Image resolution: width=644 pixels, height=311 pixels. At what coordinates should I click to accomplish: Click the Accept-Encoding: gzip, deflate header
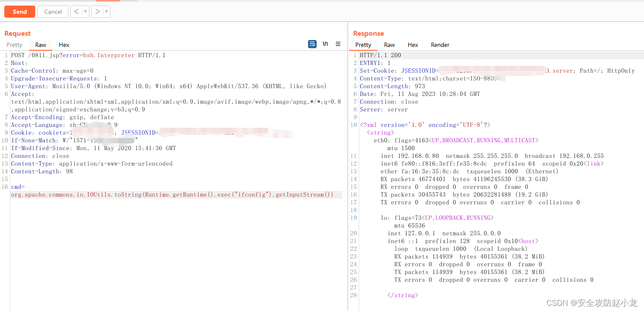click(x=62, y=117)
